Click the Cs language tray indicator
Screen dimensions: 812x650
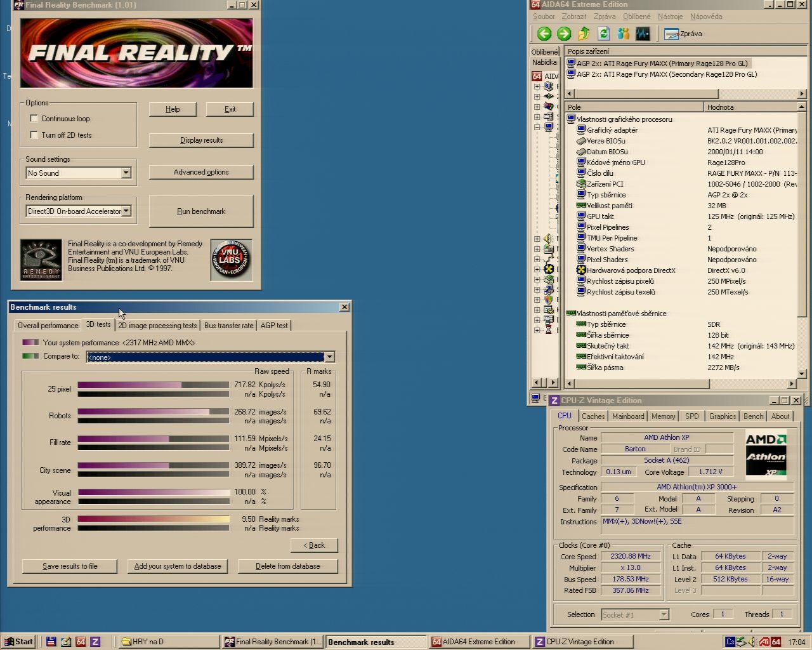point(730,642)
